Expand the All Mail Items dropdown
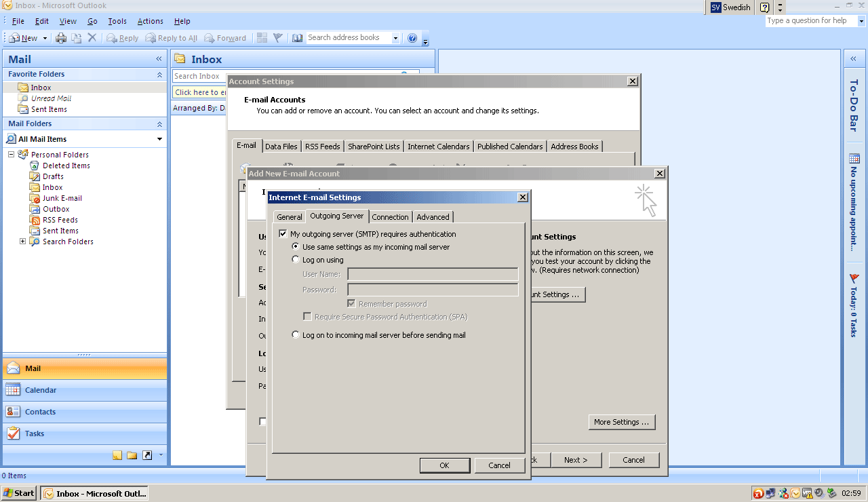Viewport: 868px width, 502px height. click(160, 139)
